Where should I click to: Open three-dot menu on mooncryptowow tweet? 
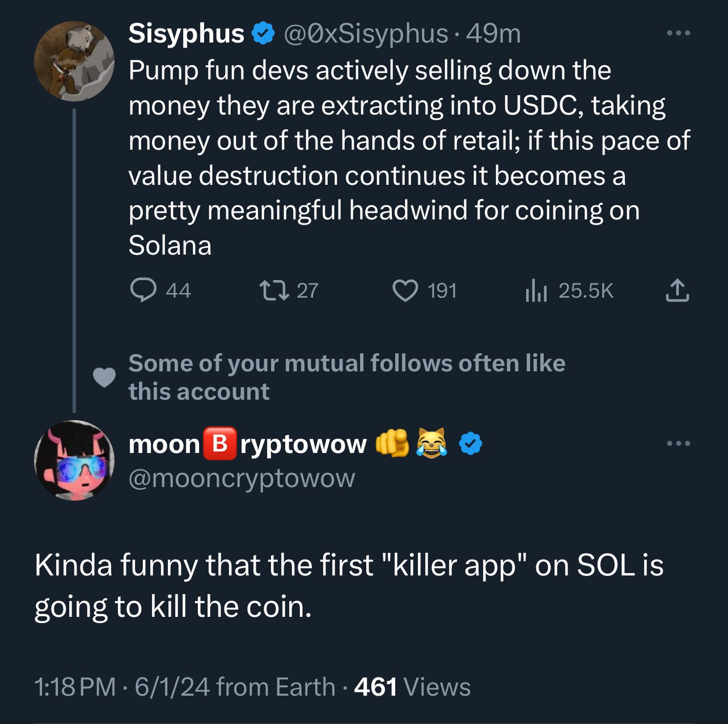tap(678, 443)
